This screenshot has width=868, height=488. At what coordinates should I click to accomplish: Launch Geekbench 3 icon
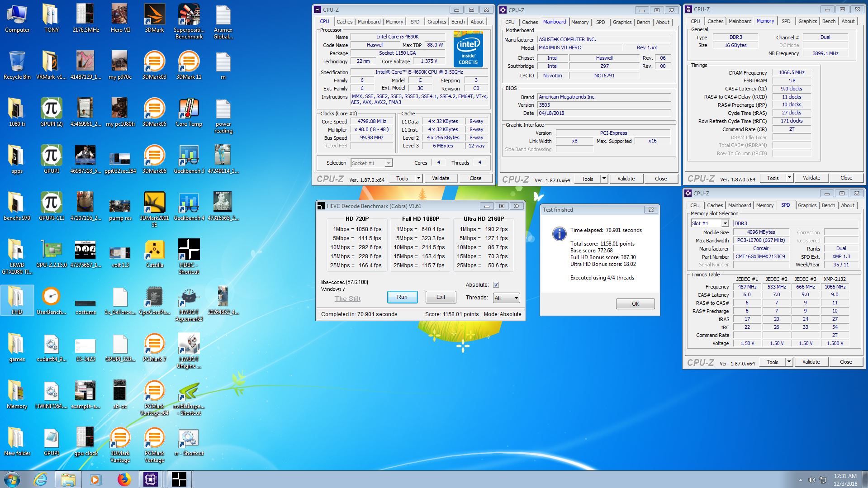[x=189, y=160]
